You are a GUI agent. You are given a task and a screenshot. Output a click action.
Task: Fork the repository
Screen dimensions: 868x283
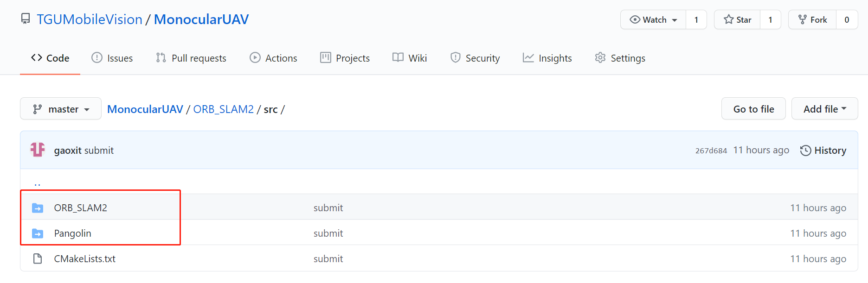coord(812,19)
